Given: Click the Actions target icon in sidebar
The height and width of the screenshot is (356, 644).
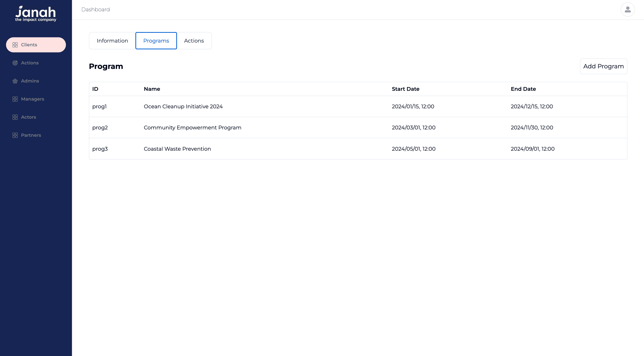Looking at the screenshot, I should [15, 63].
